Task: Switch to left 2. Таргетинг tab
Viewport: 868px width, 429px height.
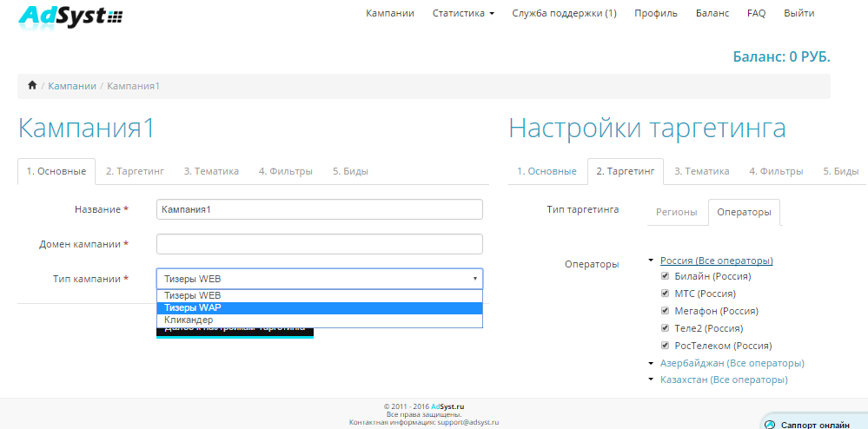Action: click(135, 171)
